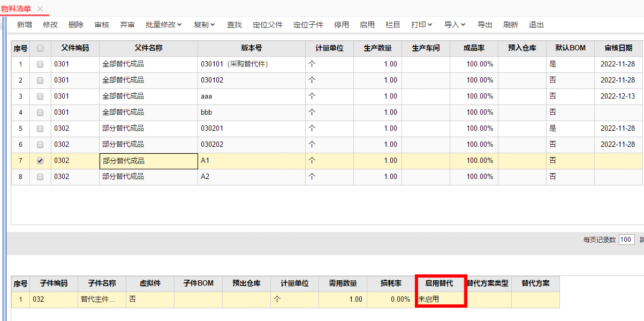Viewport: 644px width, 321px height.
Task: Click 导出 in the toolbar
Action: [x=485, y=25]
